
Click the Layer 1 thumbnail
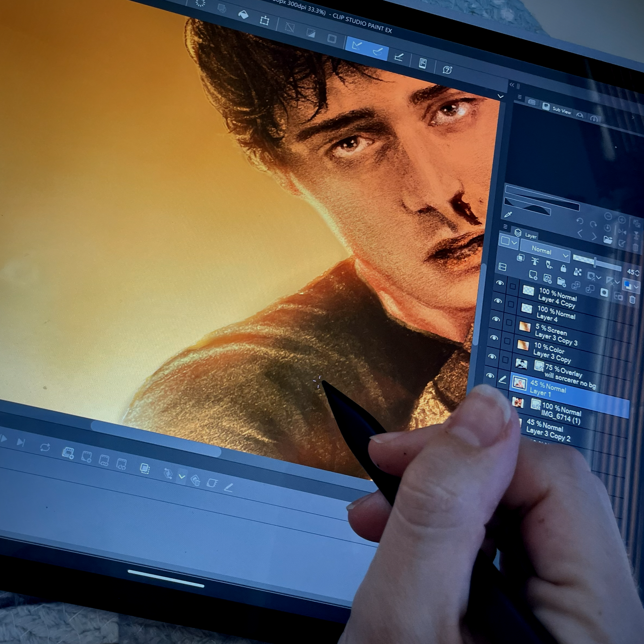(x=519, y=384)
